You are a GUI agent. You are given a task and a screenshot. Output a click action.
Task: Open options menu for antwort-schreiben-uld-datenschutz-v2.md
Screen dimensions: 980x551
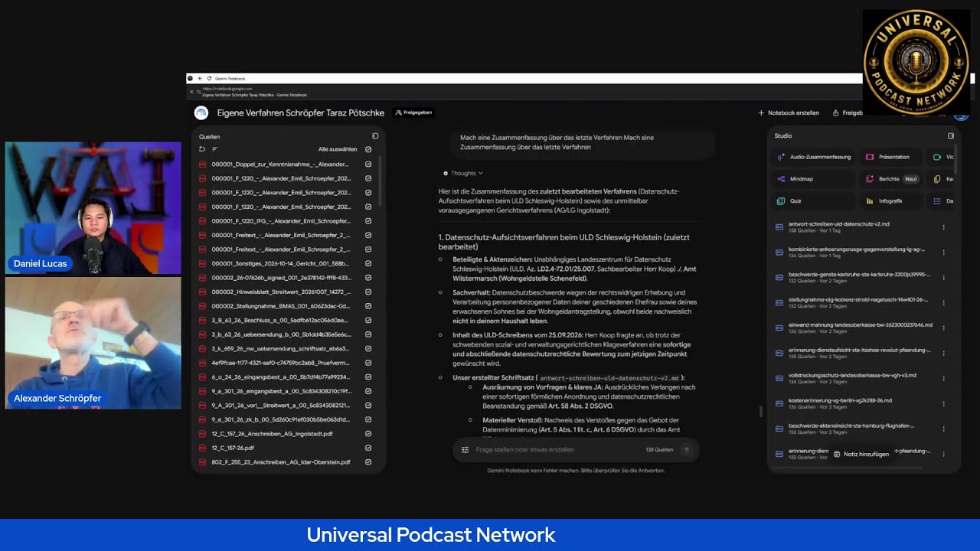click(943, 227)
